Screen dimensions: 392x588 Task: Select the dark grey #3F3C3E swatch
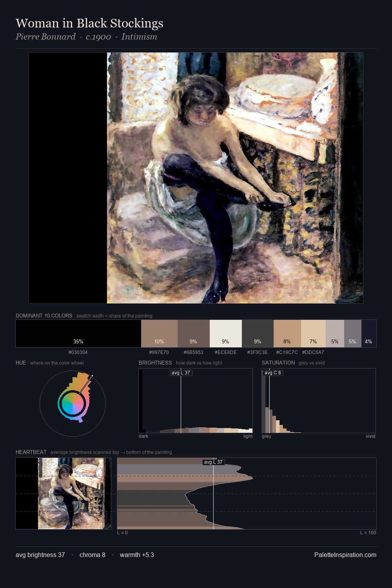point(258,334)
